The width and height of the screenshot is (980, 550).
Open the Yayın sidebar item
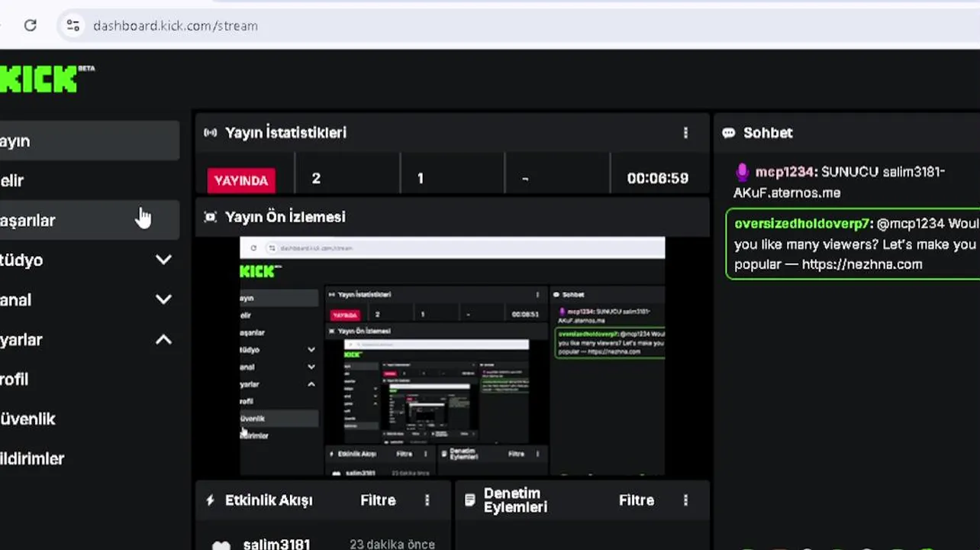[x=89, y=141]
